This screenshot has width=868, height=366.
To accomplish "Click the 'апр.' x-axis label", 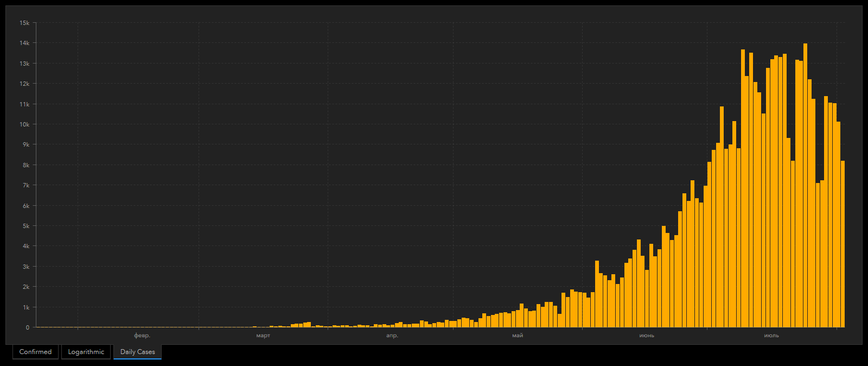I will pos(392,336).
